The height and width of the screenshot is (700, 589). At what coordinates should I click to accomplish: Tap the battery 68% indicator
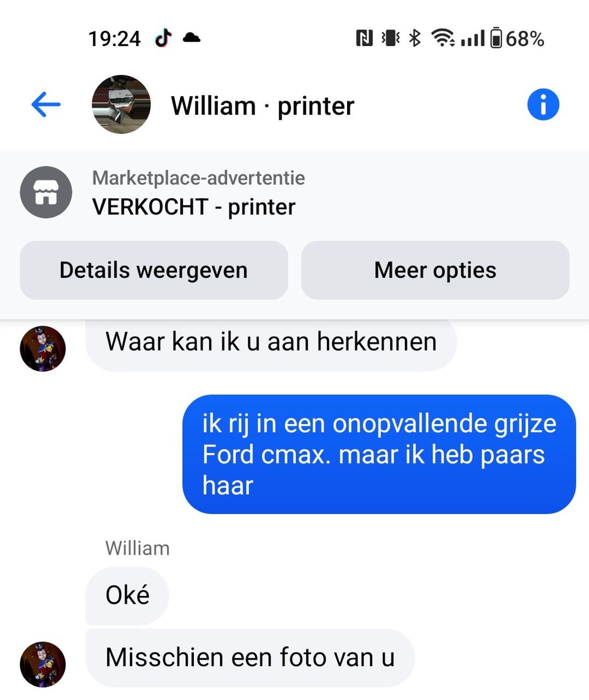(x=517, y=38)
